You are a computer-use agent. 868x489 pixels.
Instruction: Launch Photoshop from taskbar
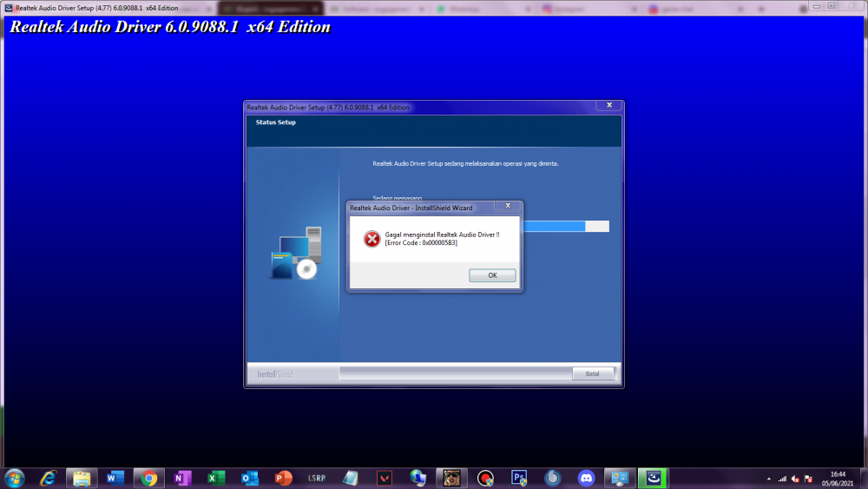click(x=519, y=478)
